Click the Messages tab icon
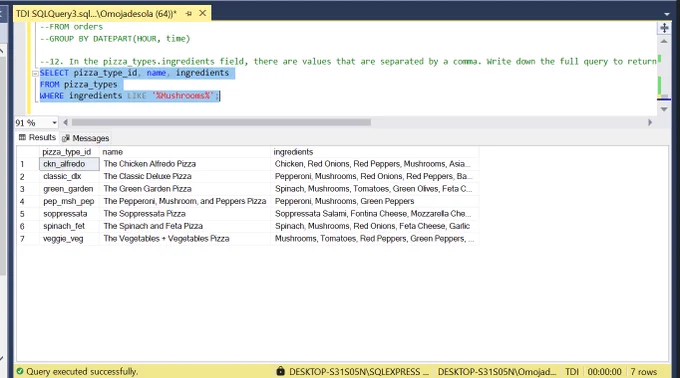The height and width of the screenshot is (378, 680). click(66, 138)
